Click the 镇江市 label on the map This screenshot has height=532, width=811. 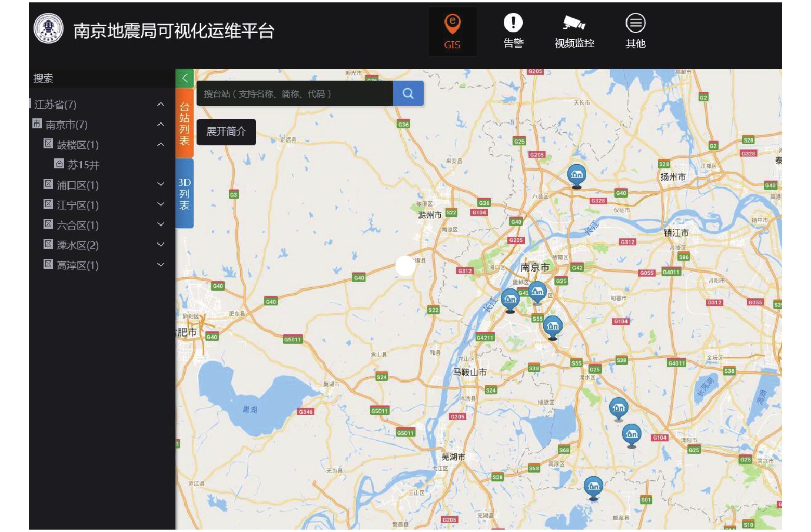676,233
